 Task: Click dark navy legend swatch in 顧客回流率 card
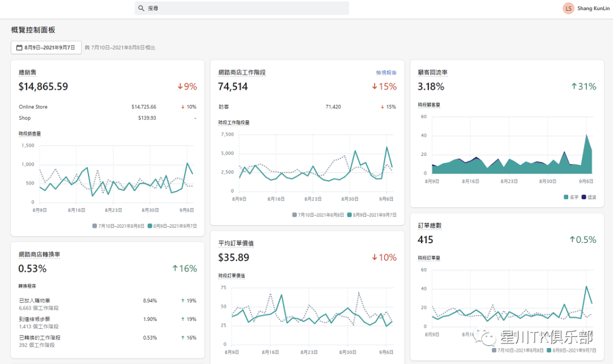[x=583, y=197]
